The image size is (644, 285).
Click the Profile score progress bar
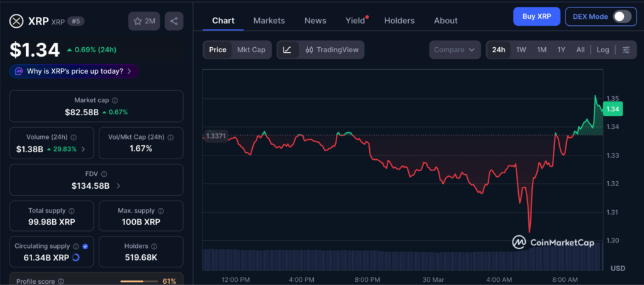140,281
